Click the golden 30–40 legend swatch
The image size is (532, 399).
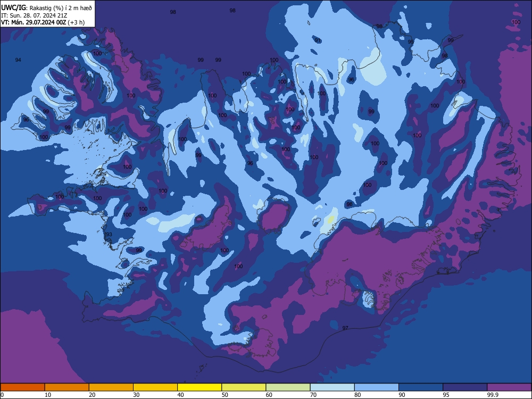(x=155, y=387)
